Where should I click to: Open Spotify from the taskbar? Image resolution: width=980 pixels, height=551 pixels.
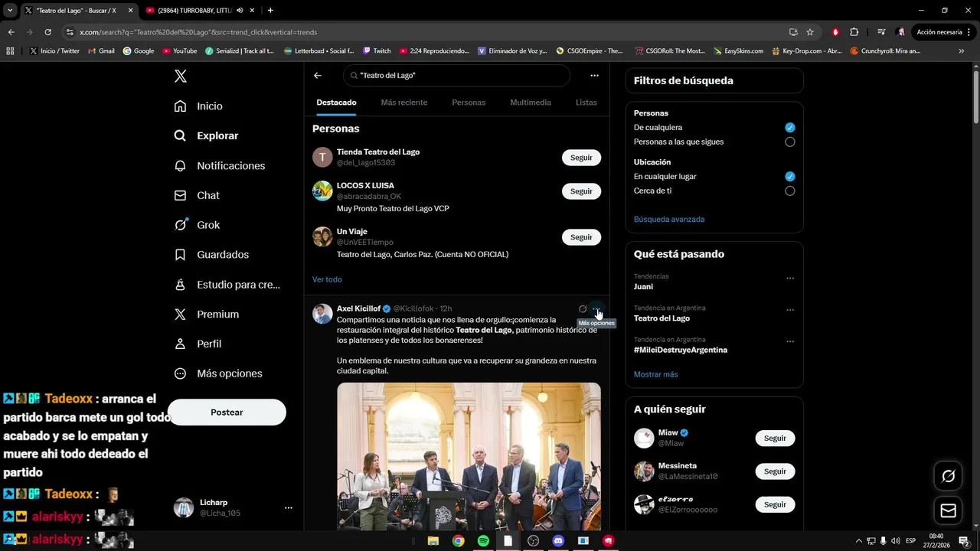pyautogui.click(x=483, y=541)
